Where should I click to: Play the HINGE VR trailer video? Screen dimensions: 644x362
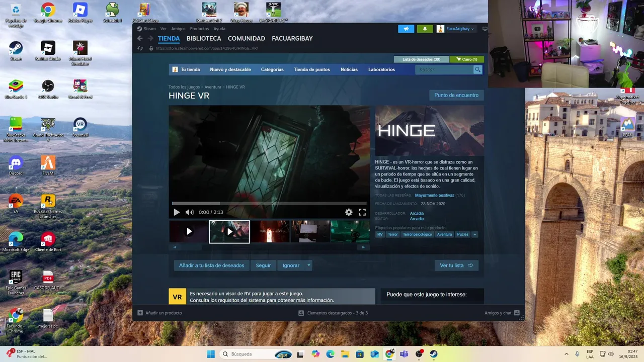177,212
